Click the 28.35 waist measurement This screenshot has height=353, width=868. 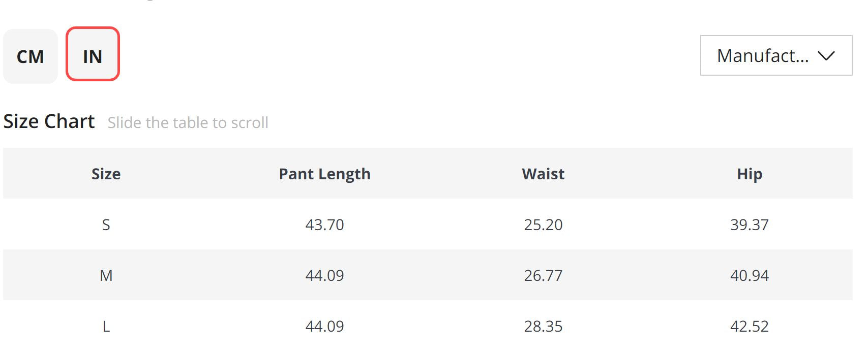coord(543,326)
